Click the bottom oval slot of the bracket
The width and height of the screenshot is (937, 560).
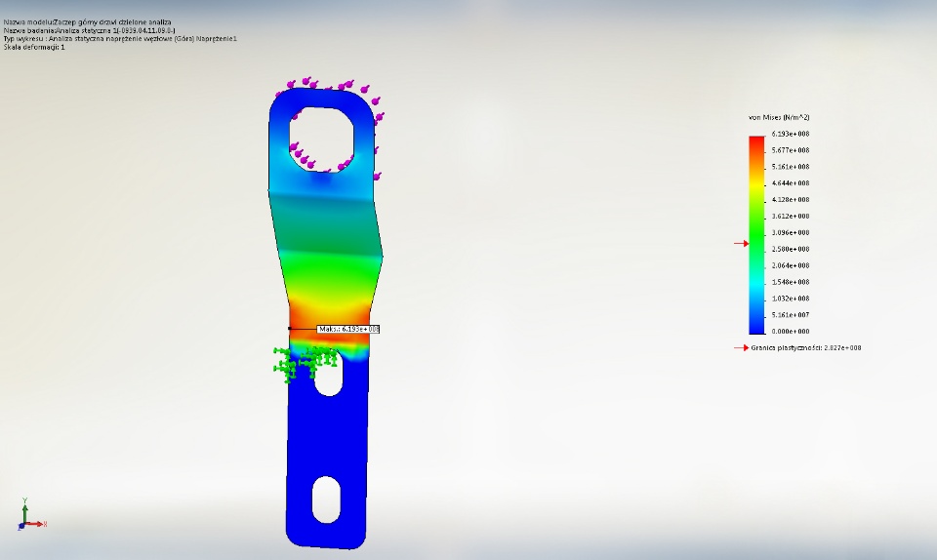click(326, 500)
